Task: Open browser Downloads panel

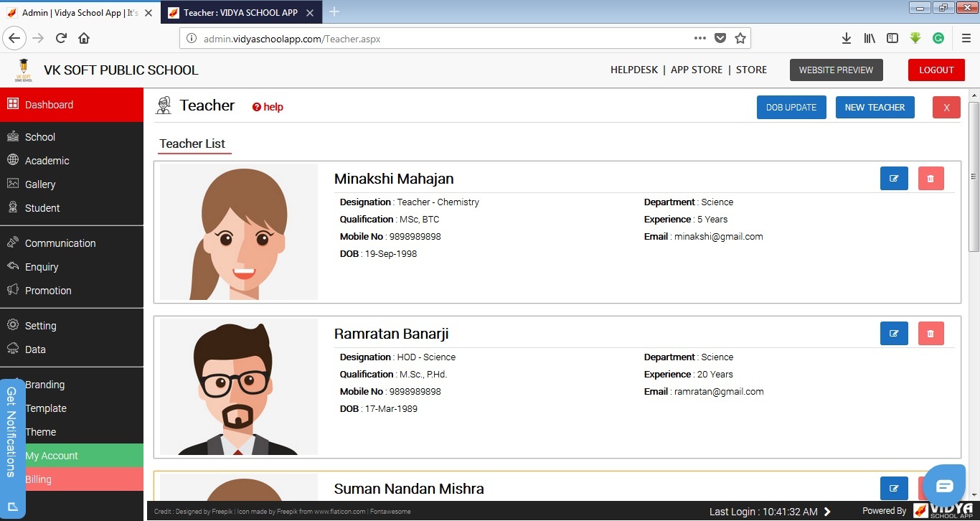Action: (847, 38)
